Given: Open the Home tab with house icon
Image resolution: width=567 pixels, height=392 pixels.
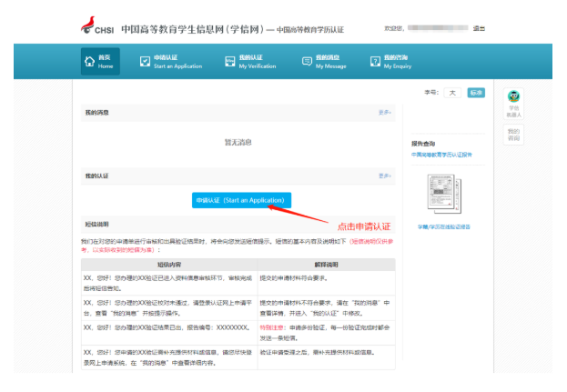Looking at the screenshot, I should coord(100,62).
